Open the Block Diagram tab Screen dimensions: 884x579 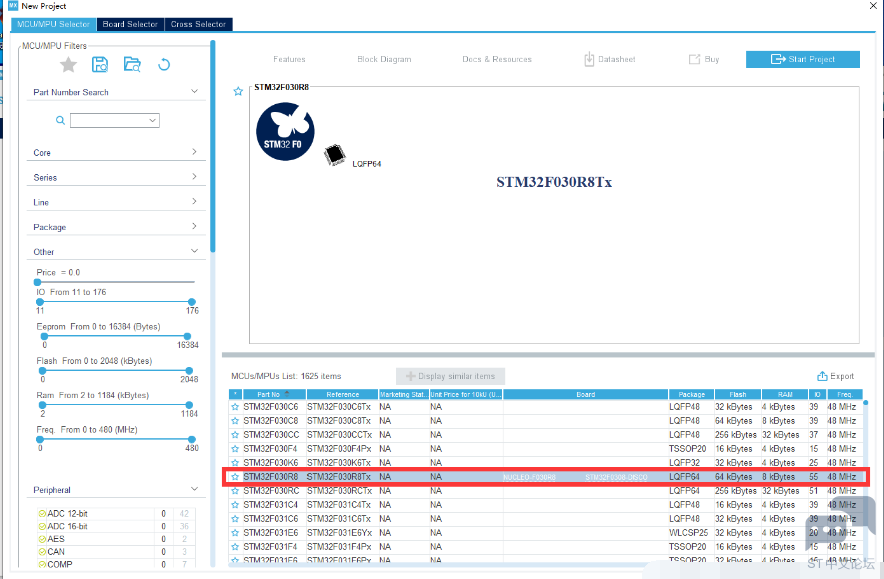pyautogui.click(x=384, y=59)
